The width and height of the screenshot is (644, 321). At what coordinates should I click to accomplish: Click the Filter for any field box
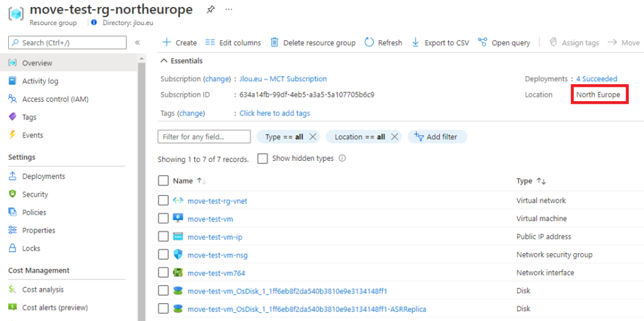pos(204,137)
